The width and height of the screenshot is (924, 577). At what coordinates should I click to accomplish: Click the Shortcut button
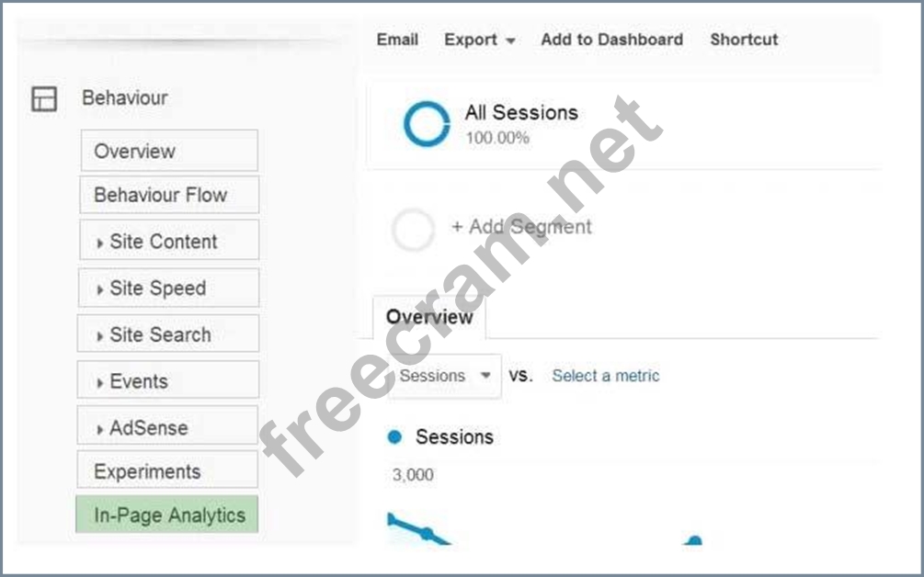point(745,40)
